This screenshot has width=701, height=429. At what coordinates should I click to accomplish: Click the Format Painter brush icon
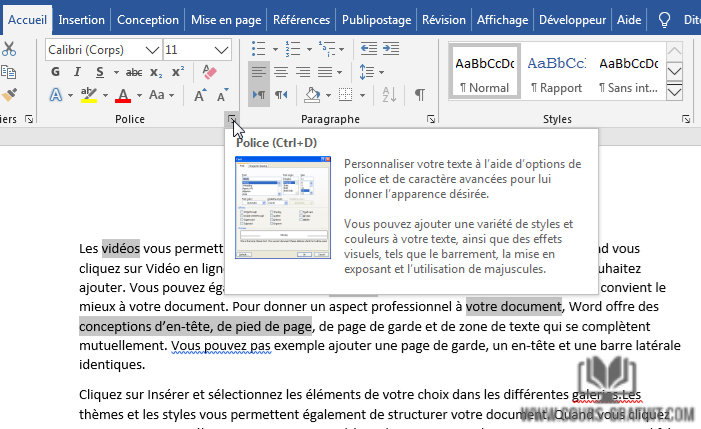[9, 95]
